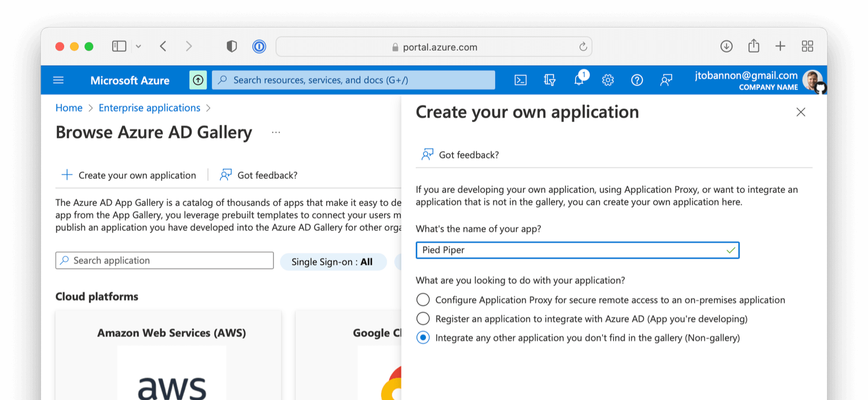The image size is (868, 400).
Task: Open the Amazon Web Services (AWS) card
Action: [x=169, y=355]
